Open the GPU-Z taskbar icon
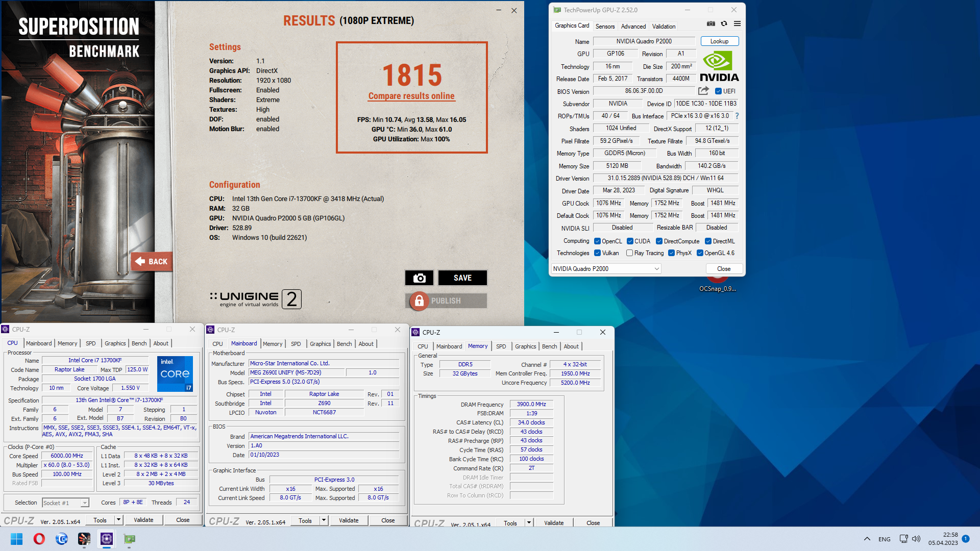 pos(129,539)
